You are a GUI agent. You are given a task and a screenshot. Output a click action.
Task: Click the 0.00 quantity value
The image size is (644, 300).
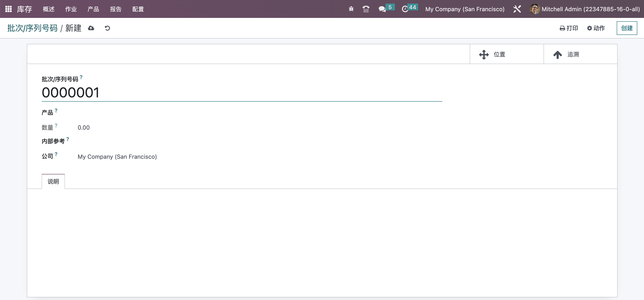[x=83, y=128]
